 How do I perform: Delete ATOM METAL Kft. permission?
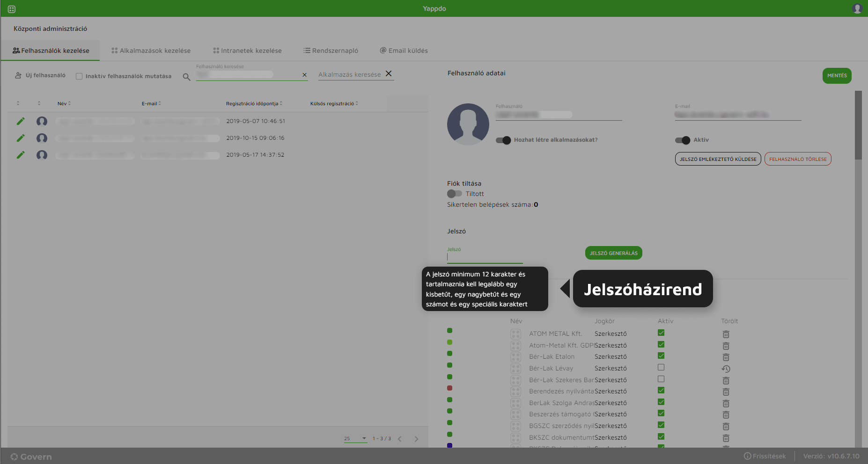(x=726, y=334)
